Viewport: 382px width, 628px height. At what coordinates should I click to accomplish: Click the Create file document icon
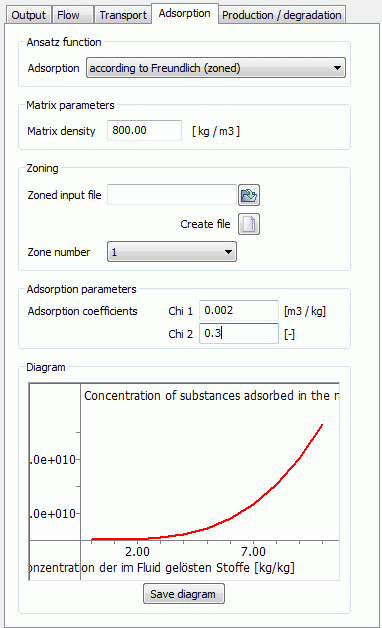click(x=249, y=224)
